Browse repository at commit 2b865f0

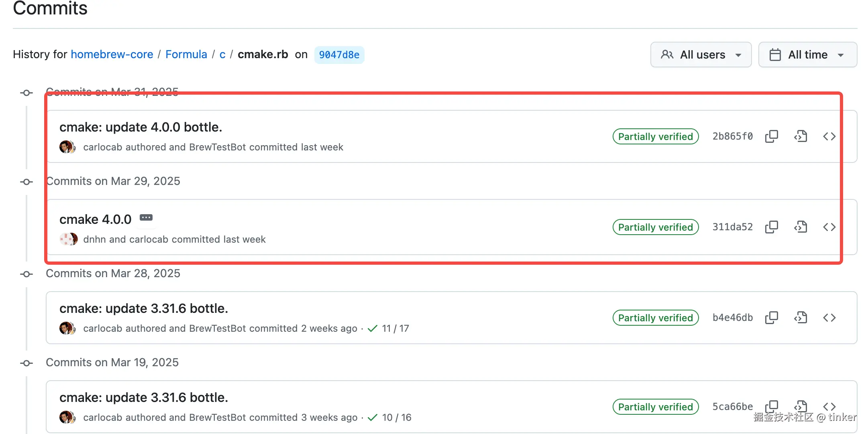point(829,136)
